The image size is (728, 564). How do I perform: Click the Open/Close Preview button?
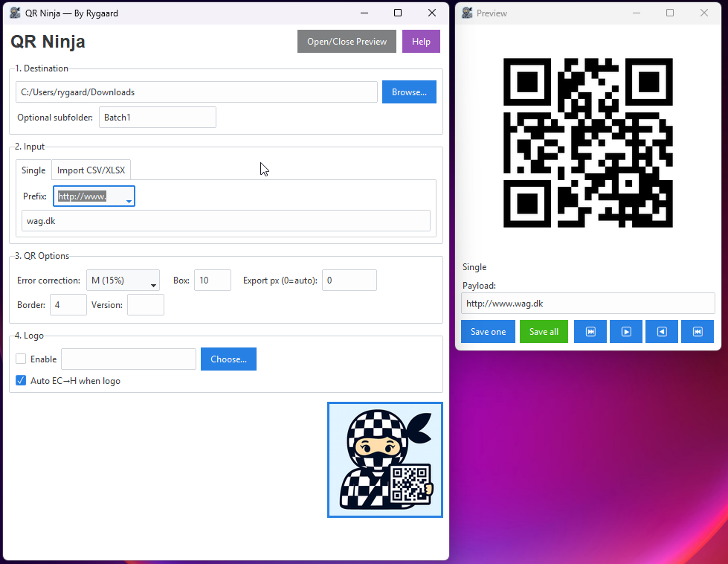(x=347, y=42)
